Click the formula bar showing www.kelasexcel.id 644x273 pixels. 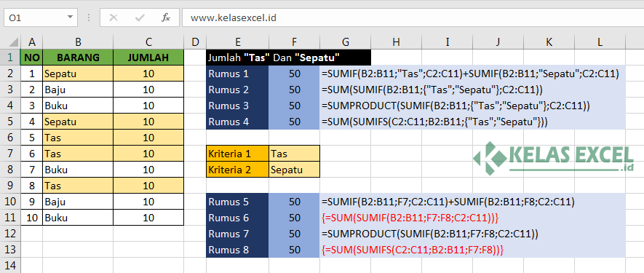413,17
